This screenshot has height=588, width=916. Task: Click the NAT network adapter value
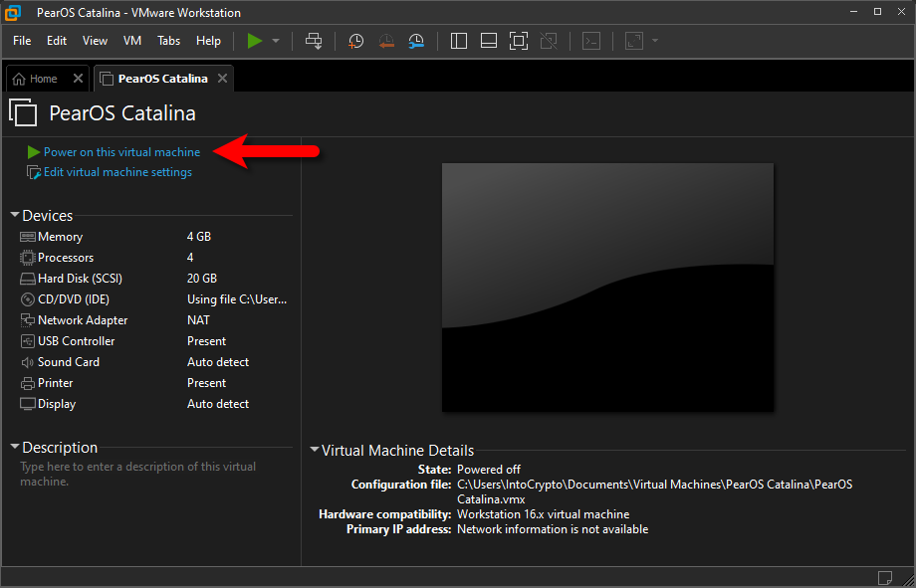[x=198, y=320]
